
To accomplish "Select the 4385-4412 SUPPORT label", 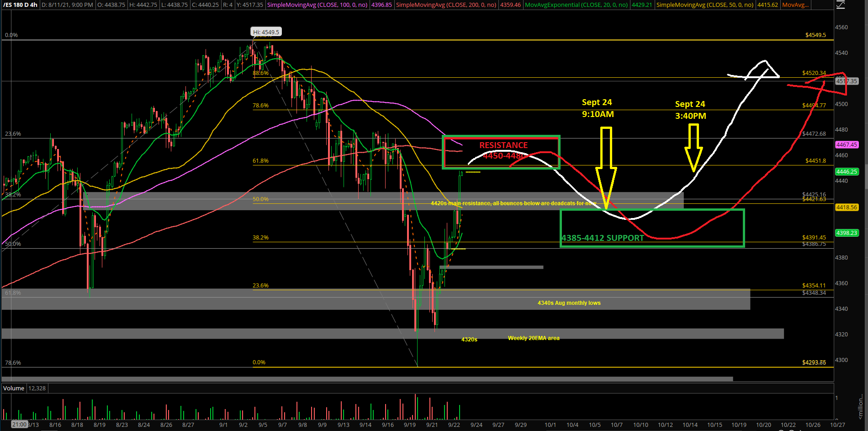I will click(x=603, y=238).
